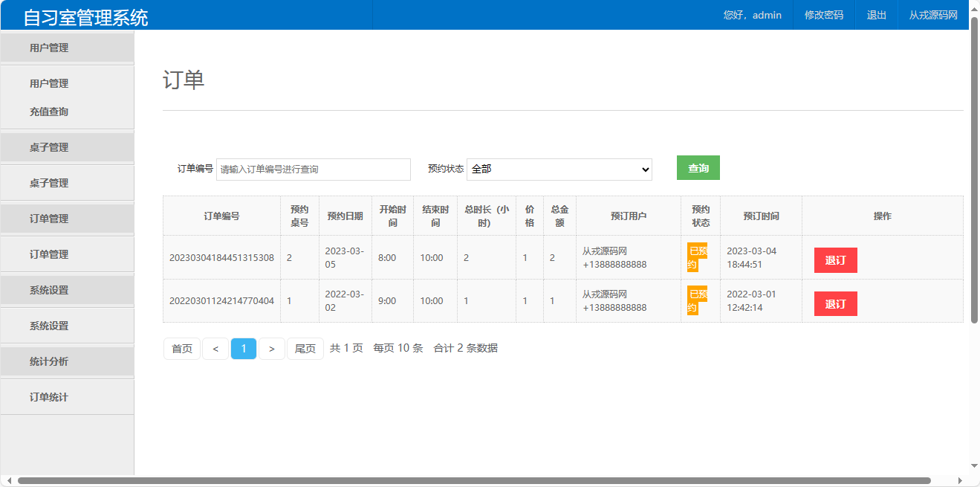Open the 从戎源码网 header link
The image size is (980, 487).
[x=933, y=15]
